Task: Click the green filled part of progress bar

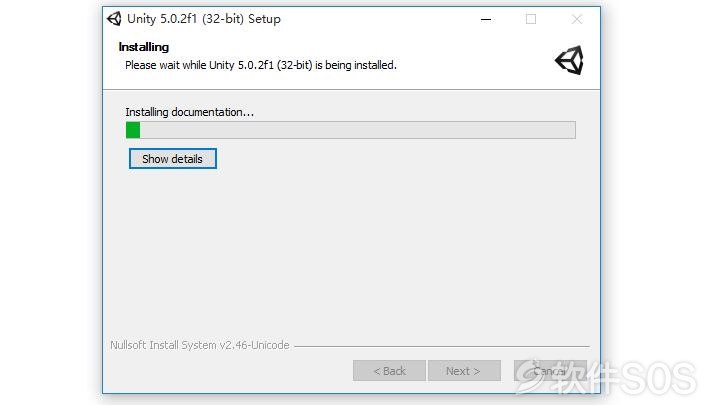Action: (x=133, y=130)
